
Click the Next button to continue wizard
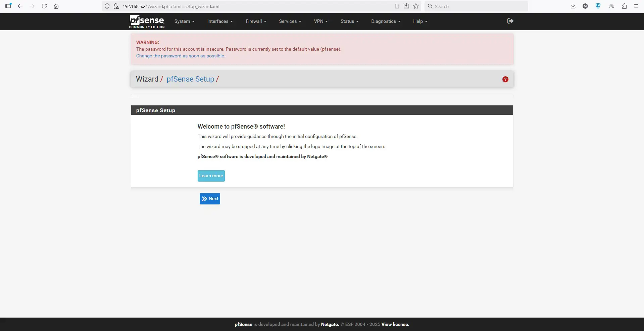pos(210,199)
